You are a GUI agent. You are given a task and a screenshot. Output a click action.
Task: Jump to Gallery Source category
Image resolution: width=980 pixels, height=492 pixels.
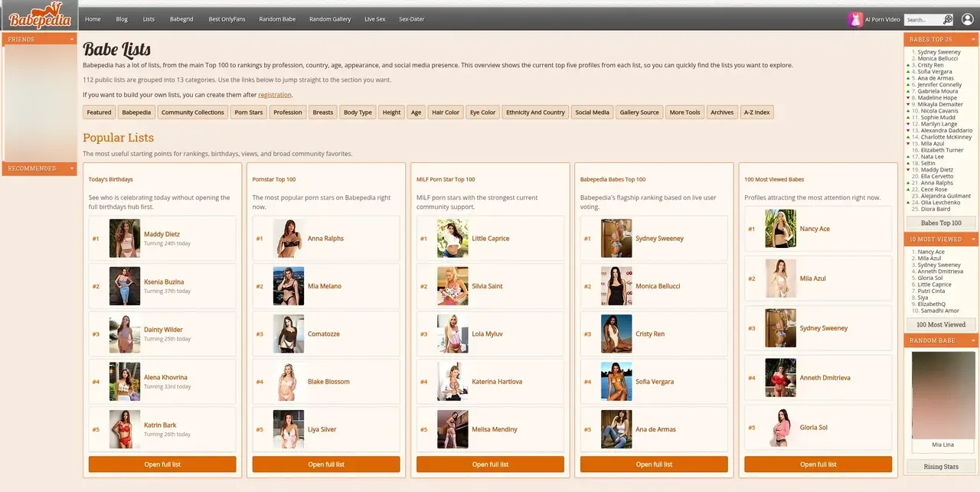(639, 112)
